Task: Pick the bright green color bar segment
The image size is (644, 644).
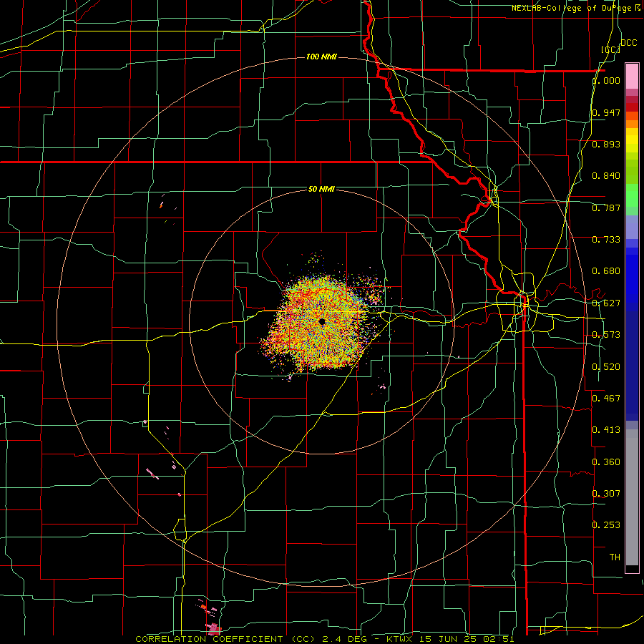Action: click(632, 195)
